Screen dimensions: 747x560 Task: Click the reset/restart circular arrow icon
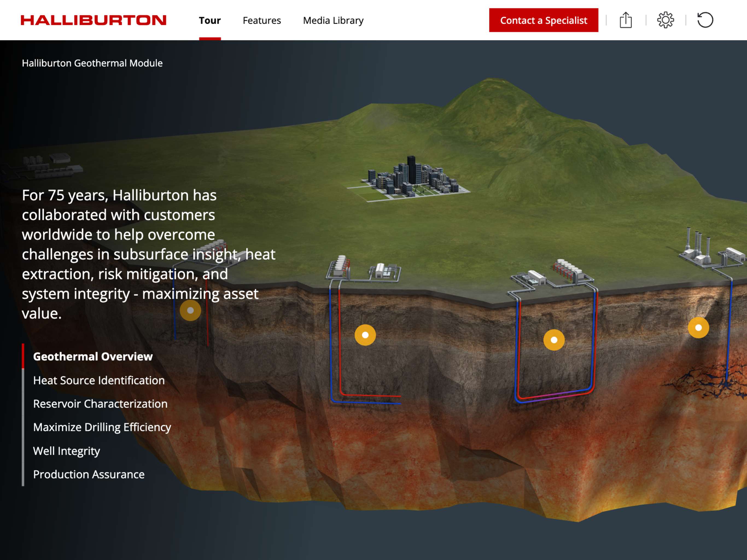(705, 20)
